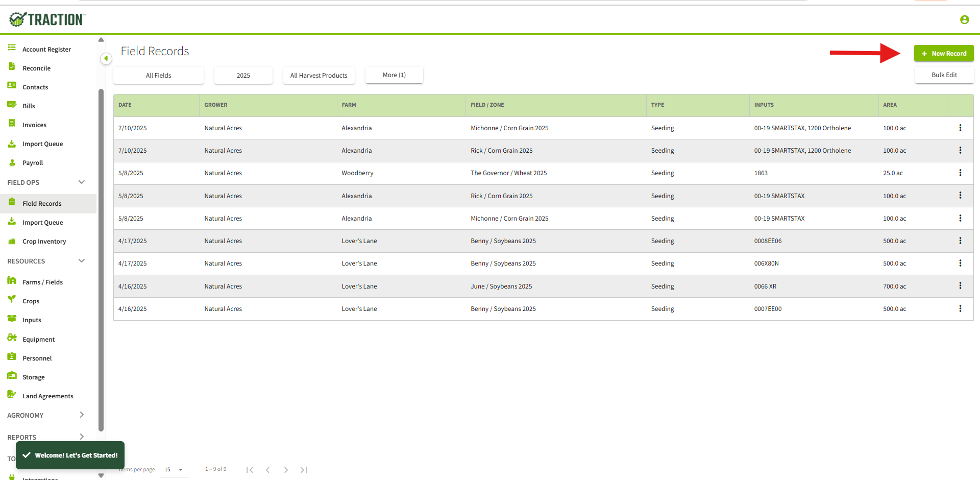The image size is (980, 480).
Task: Open row menu for June Soybeans record
Action: pos(960,286)
